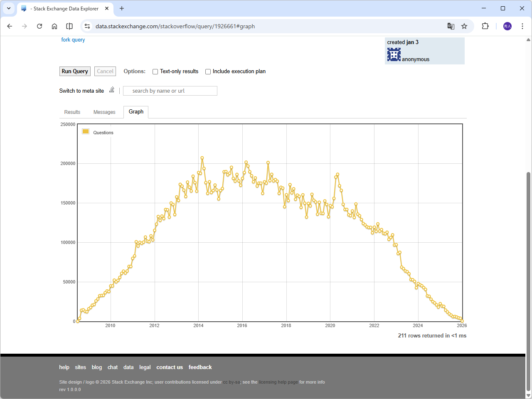Screen dimensions: 532x399
Task: Bookmark this page with the star
Action: pyautogui.click(x=464, y=26)
